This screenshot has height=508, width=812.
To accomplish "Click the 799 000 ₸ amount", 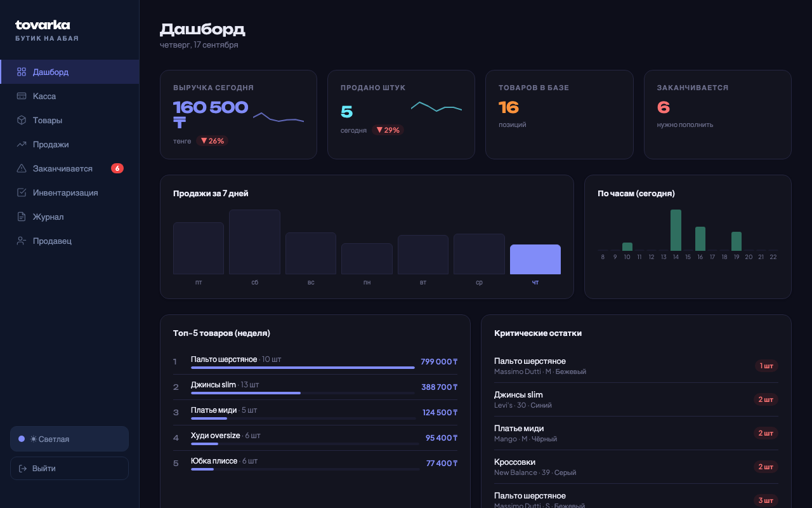I will click(x=439, y=362).
